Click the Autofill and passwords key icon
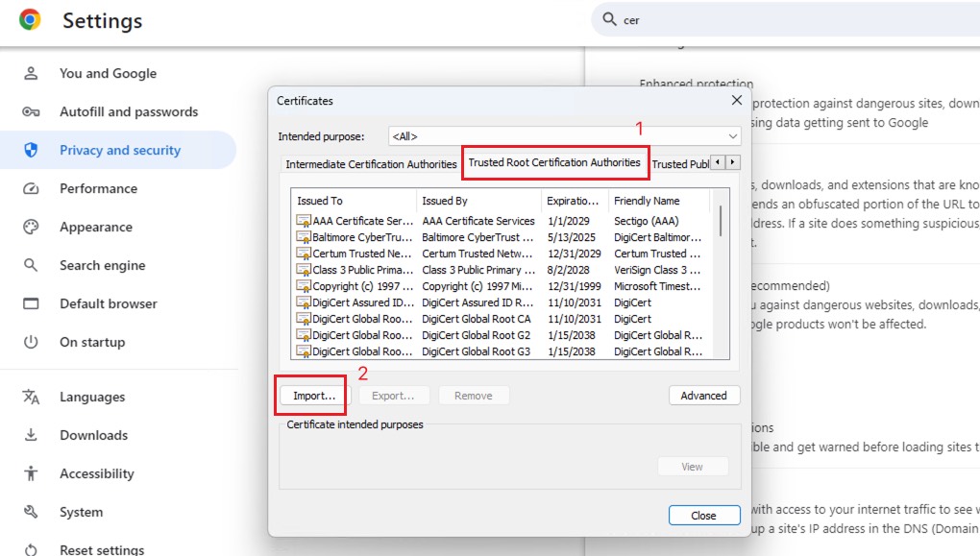The width and height of the screenshot is (980, 556). (31, 112)
